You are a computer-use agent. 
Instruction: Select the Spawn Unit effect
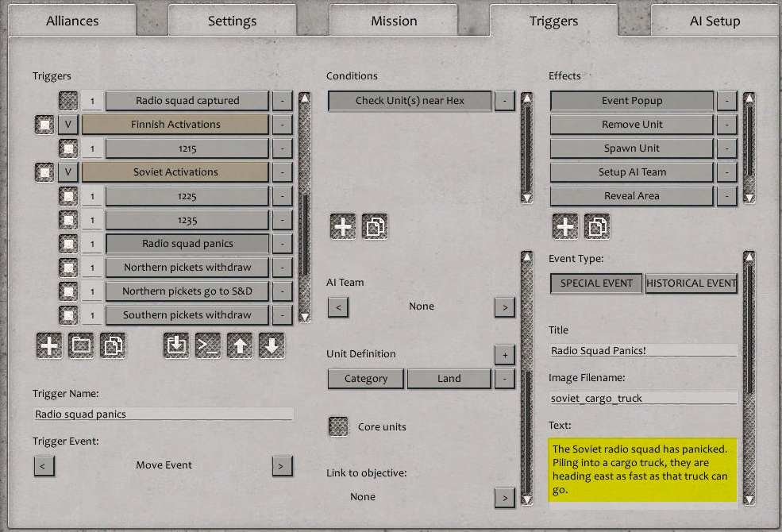point(632,148)
